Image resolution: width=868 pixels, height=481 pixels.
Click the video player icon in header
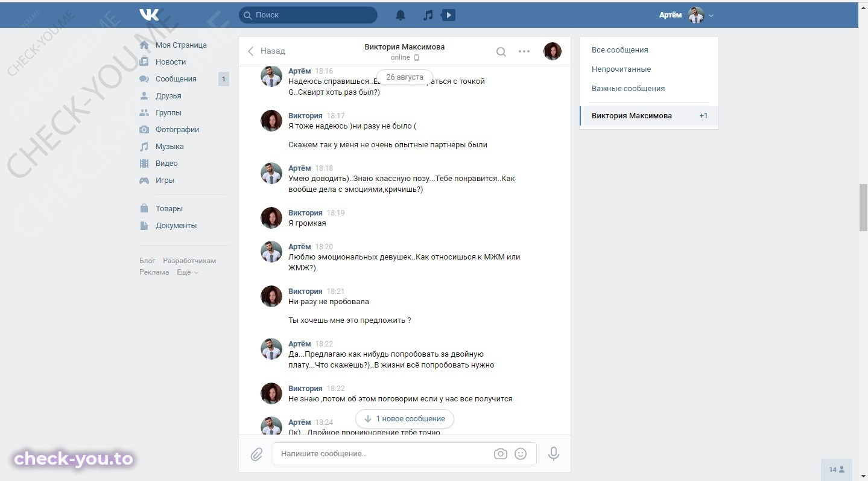(448, 15)
